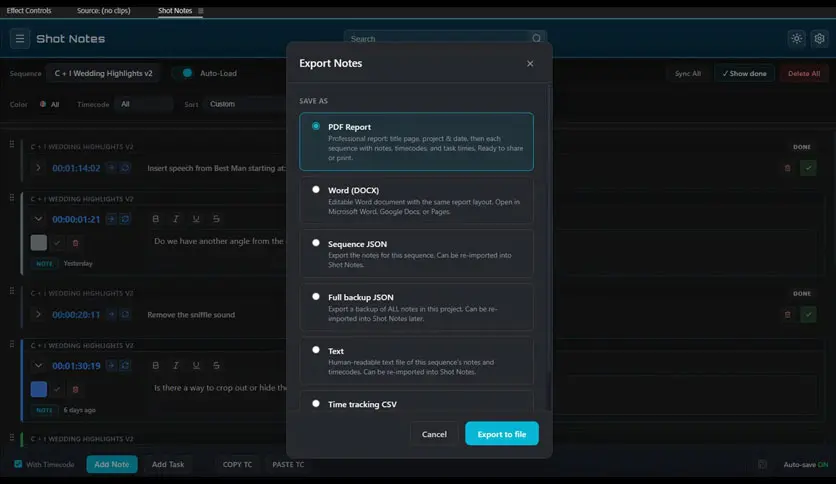Click COPY TC button

[237, 464]
